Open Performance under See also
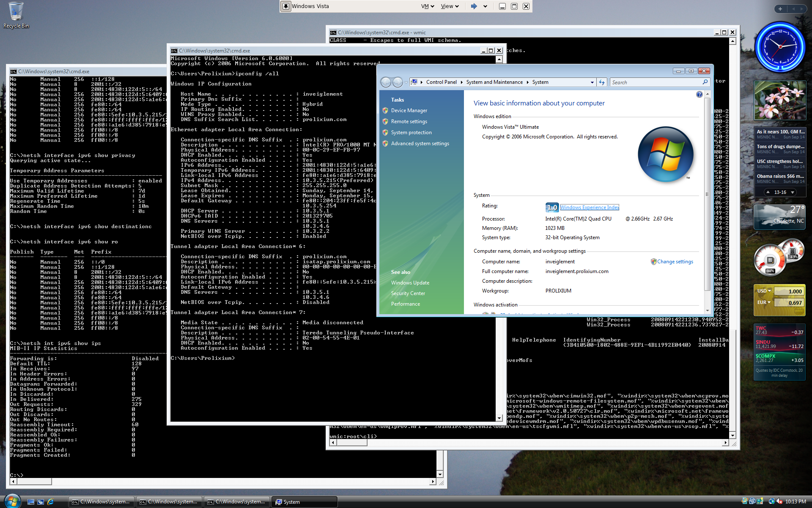 (x=405, y=304)
